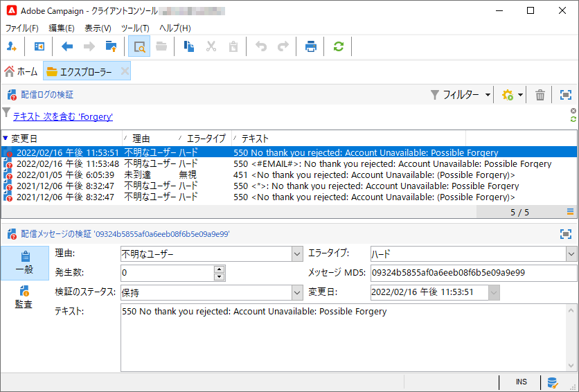Click the redo arrow icon
The width and height of the screenshot is (579, 392).
283,46
